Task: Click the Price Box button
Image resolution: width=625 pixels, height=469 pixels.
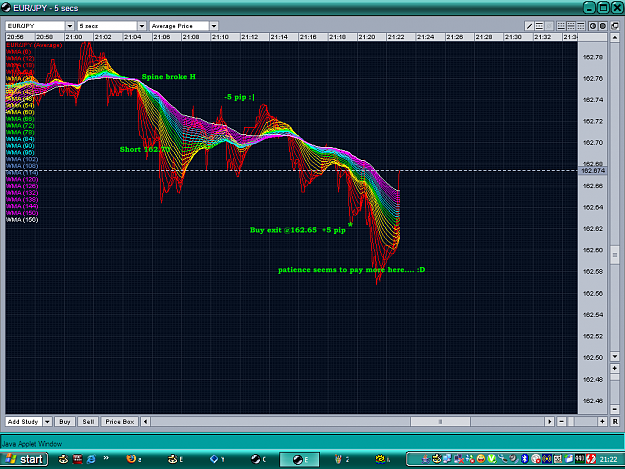Action: 120,422
